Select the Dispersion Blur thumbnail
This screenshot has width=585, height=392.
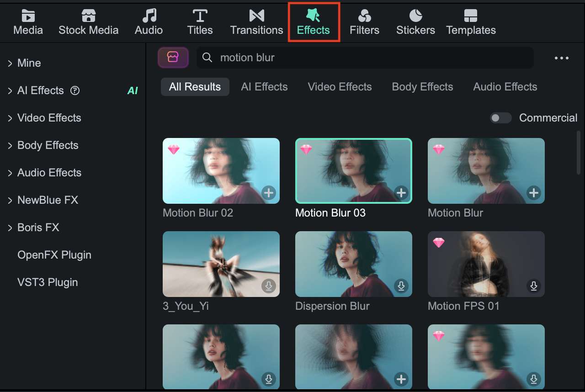coord(354,264)
